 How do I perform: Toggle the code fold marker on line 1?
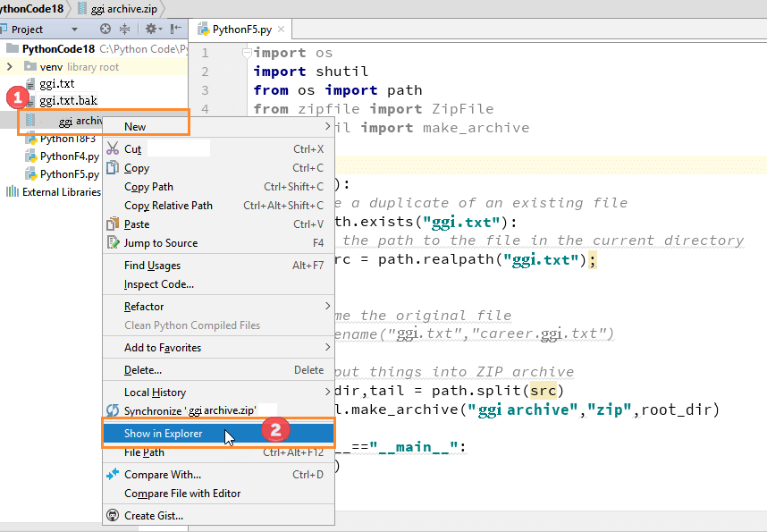[247, 54]
